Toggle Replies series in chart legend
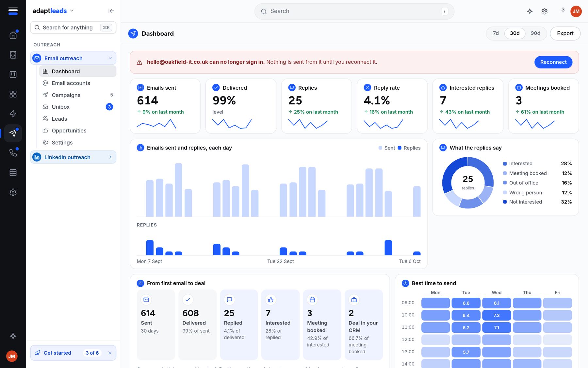This screenshot has width=588, height=368. point(409,148)
